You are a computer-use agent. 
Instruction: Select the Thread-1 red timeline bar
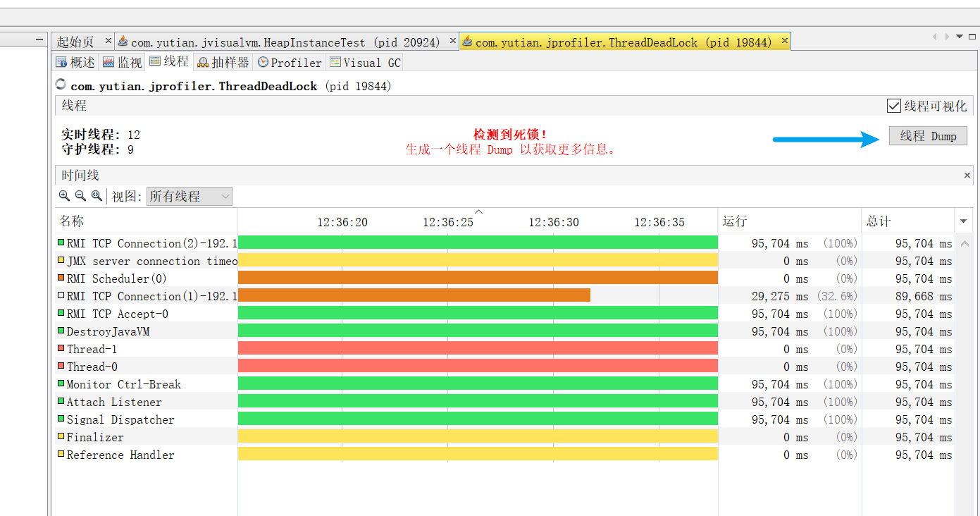tap(478, 349)
